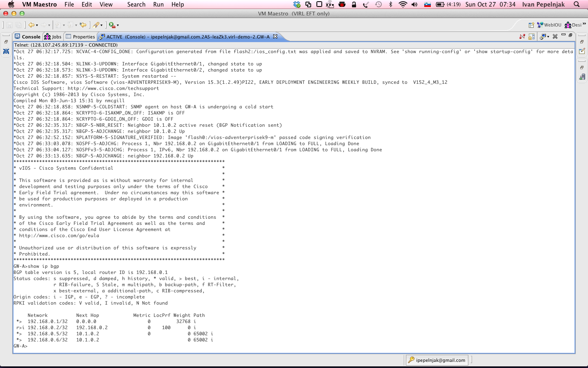This screenshot has width=588, height=368.
Task: Click the 192.168.0.5/32 route entry
Action: pyautogui.click(x=48, y=334)
